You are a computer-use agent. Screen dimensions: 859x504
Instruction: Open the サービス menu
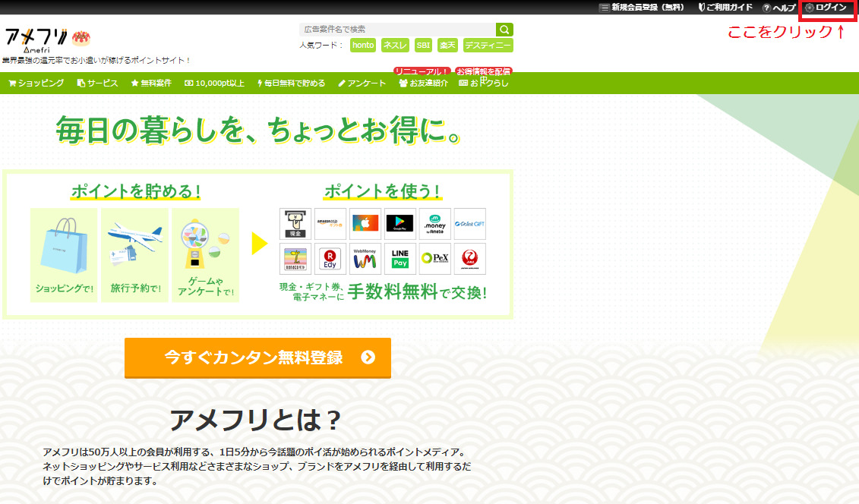tap(97, 83)
